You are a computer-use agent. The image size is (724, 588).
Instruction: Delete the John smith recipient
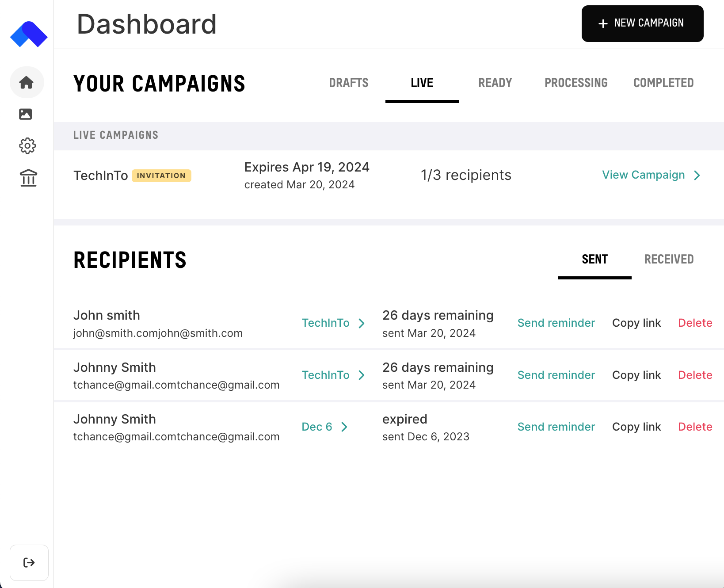coord(695,323)
